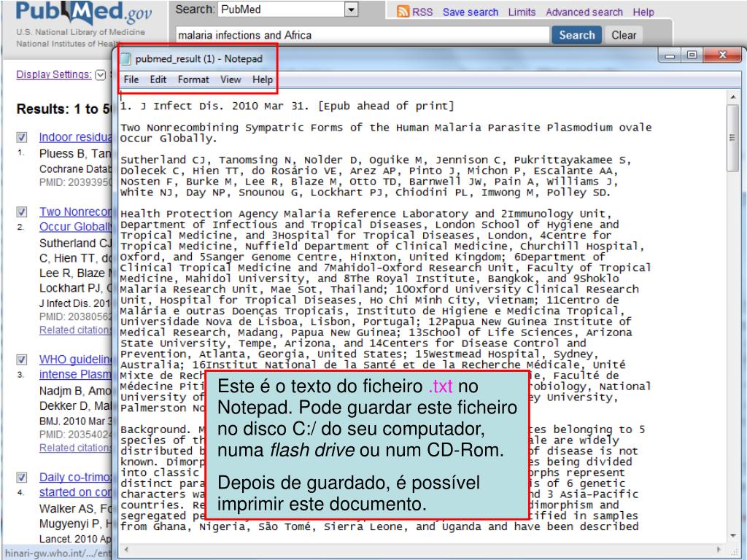
Task: Click the blue Search button
Action: (576, 35)
